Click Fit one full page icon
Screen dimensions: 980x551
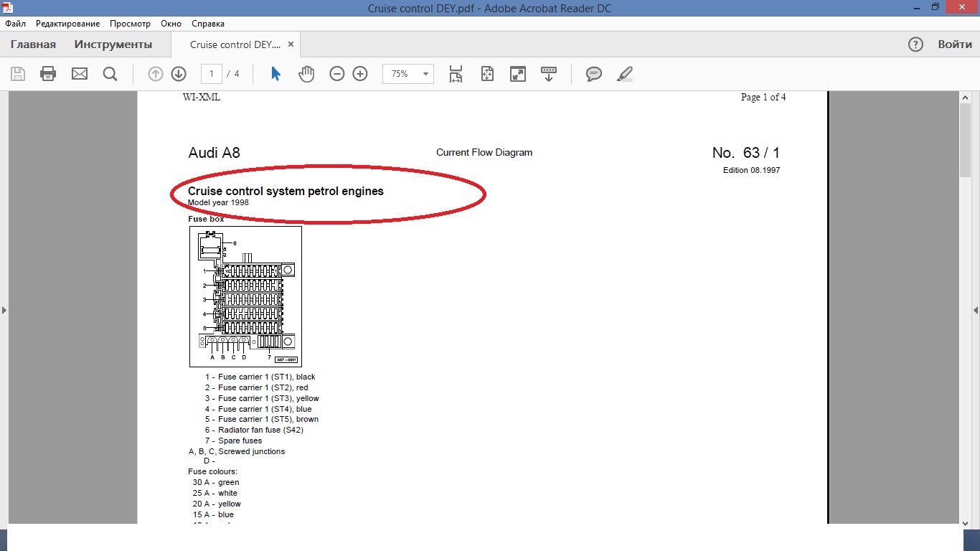pos(487,74)
